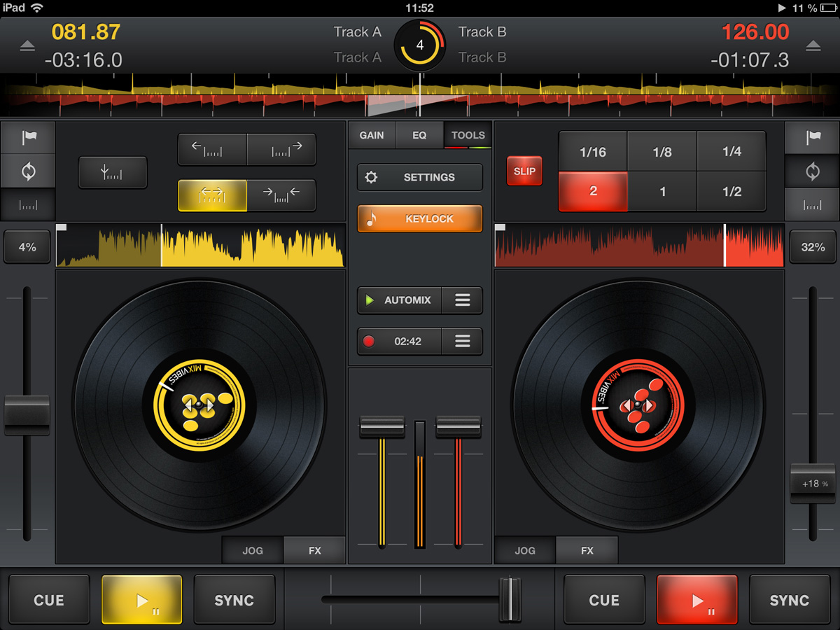Click right channel volume fader knob
This screenshot has height=630, width=840.
pyautogui.click(x=458, y=427)
